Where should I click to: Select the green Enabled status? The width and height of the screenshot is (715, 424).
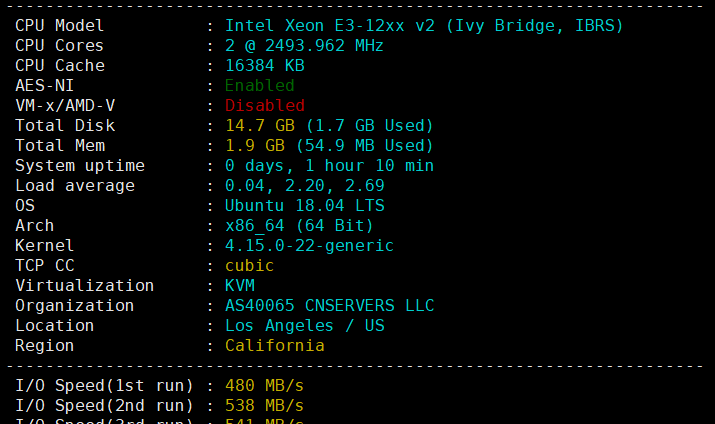coord(259,86)
